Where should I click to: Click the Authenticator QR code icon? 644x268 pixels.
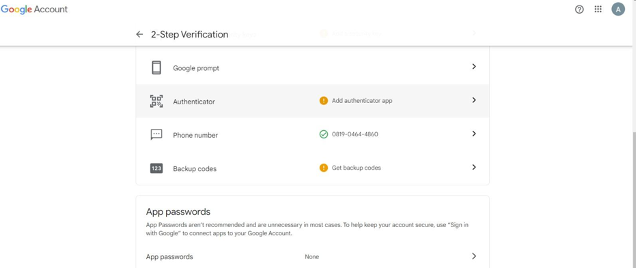pyautogui.click(x=156, y=102)
